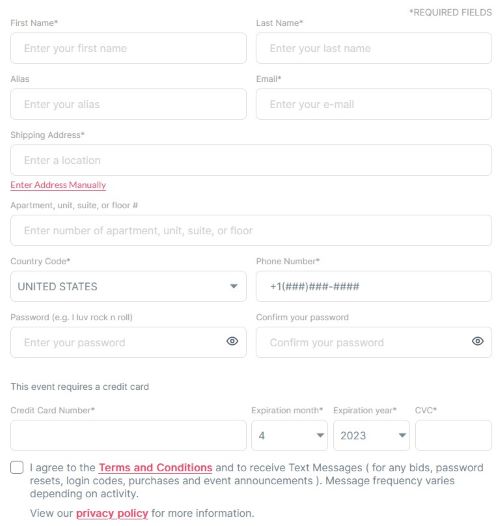This screenshot has width=500, height=526.
Task: Select the Alias text field
Action: point(128,104)
